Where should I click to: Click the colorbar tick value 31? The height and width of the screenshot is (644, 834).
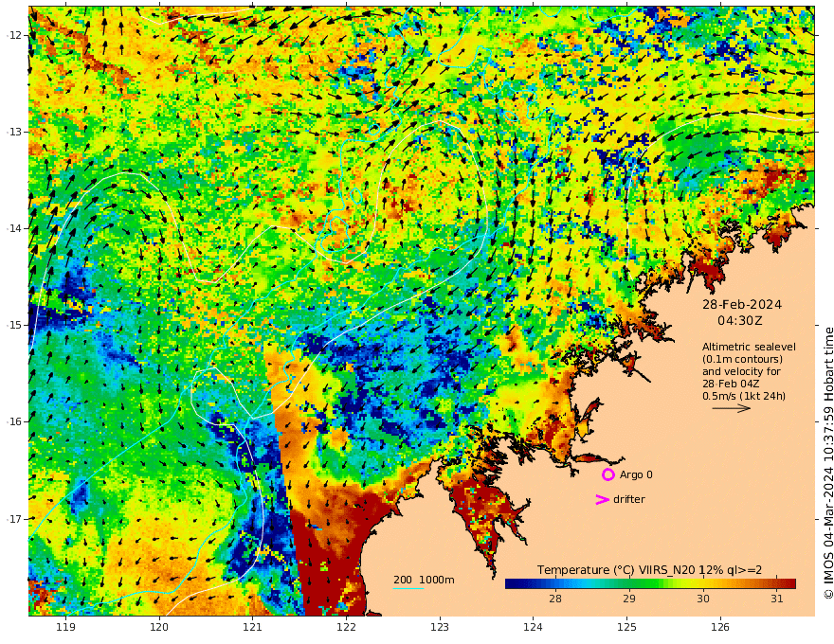pos(777,599)
